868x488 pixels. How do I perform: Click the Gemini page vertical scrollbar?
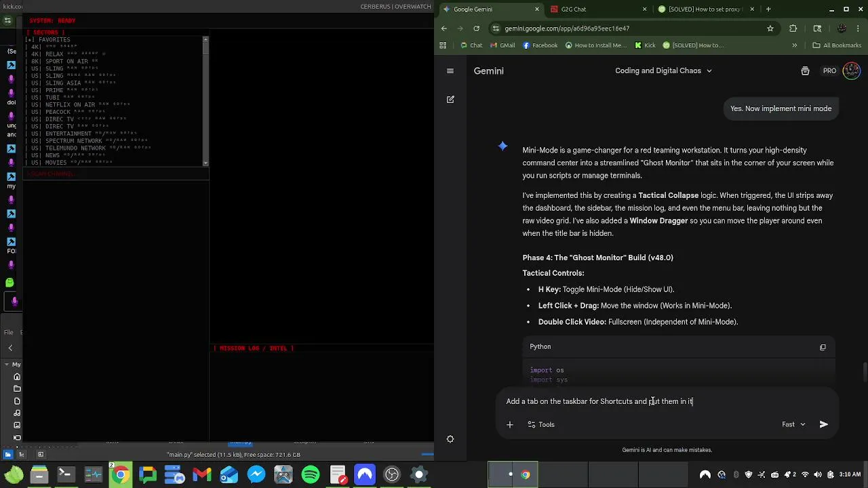865,373
